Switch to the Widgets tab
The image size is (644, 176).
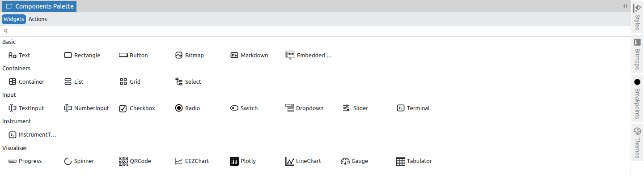[x=14, y=19]
